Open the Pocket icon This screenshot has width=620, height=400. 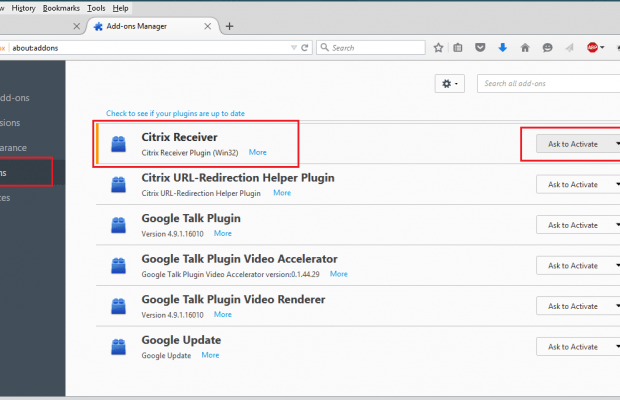coord(480,48)
